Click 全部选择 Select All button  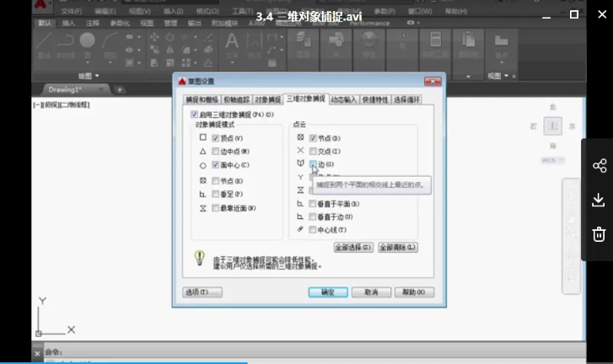[353, 247]
